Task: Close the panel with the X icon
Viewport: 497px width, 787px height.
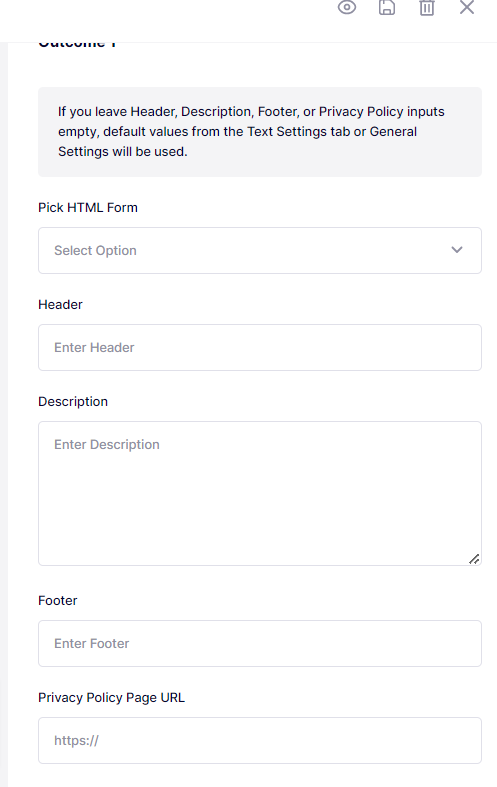Action: coord(467,7)
